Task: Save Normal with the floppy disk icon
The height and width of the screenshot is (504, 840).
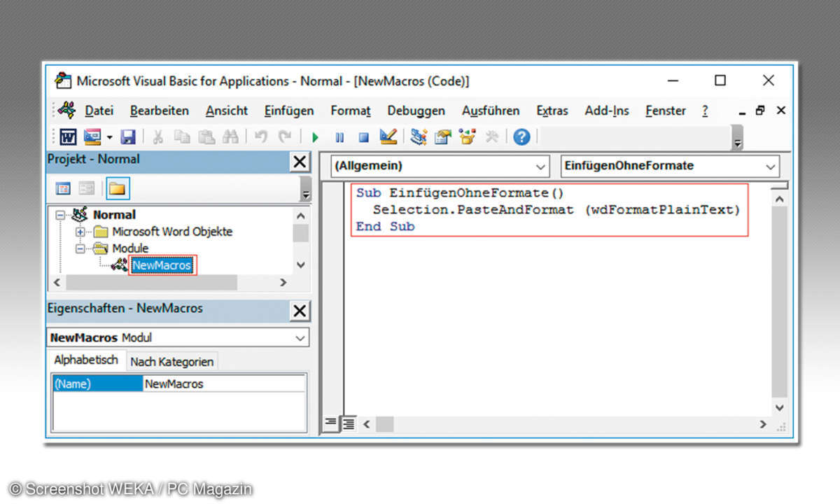Action: pos(128,136)
